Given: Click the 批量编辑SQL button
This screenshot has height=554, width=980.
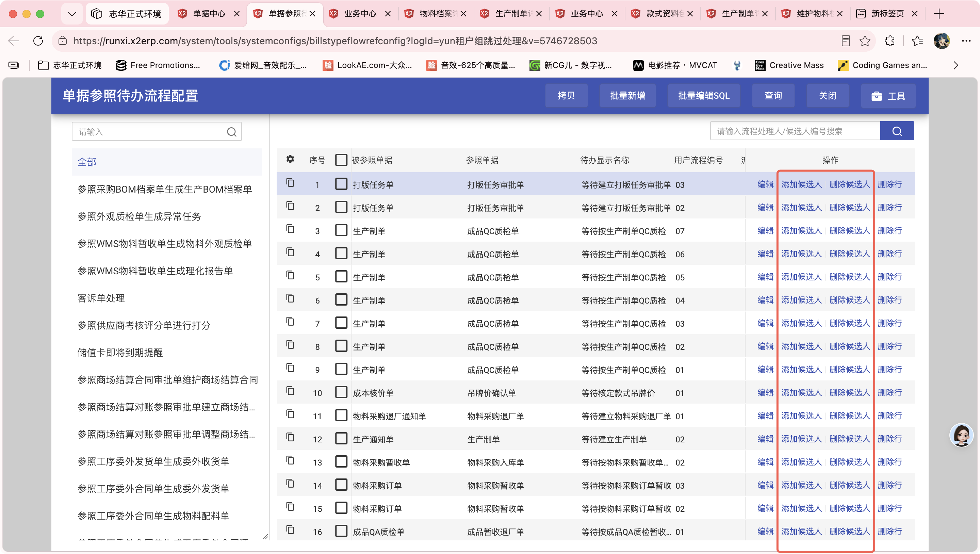Looking at the screenshot, I should [x=703, y=96].
